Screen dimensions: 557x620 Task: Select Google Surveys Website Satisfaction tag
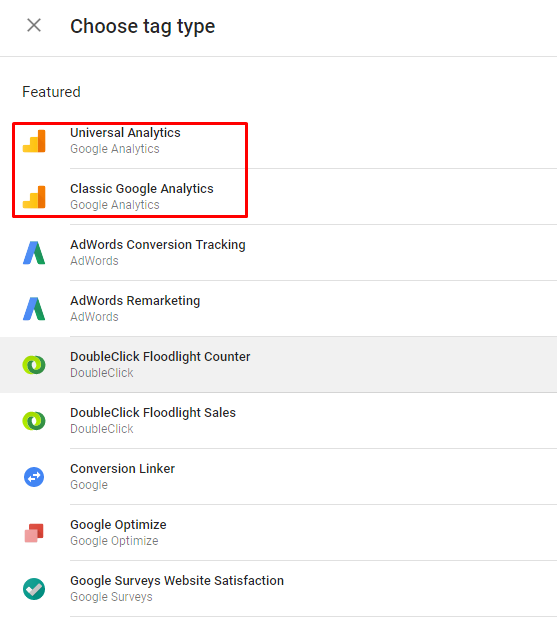(x=278, y=589)
